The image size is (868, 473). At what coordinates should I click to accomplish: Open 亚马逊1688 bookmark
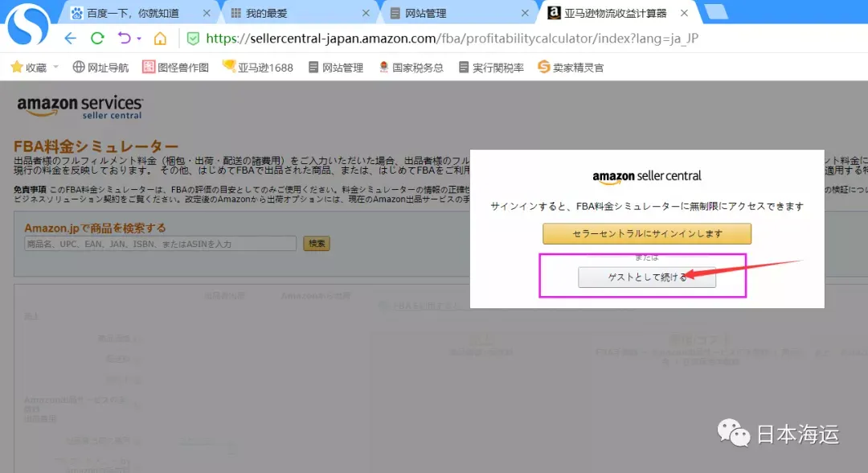pos(258,67)
